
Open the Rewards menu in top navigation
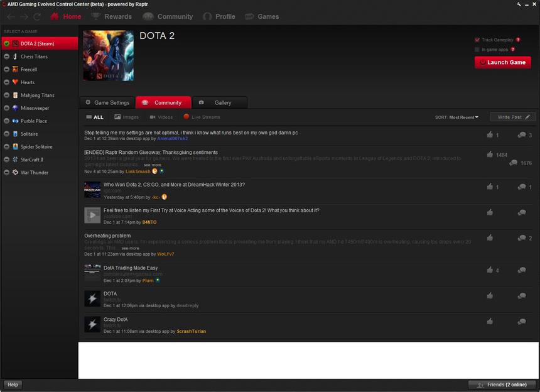click(x=112, y=16)
